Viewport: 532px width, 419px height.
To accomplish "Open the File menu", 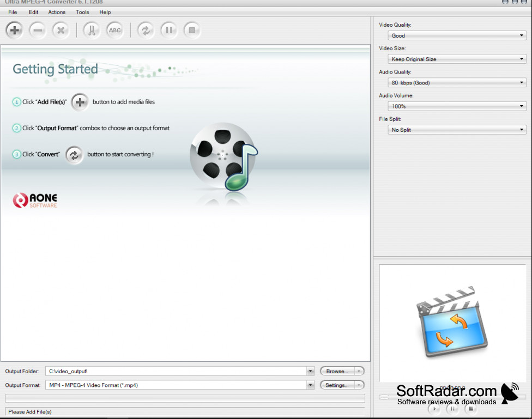I will (x=13, y=12).
